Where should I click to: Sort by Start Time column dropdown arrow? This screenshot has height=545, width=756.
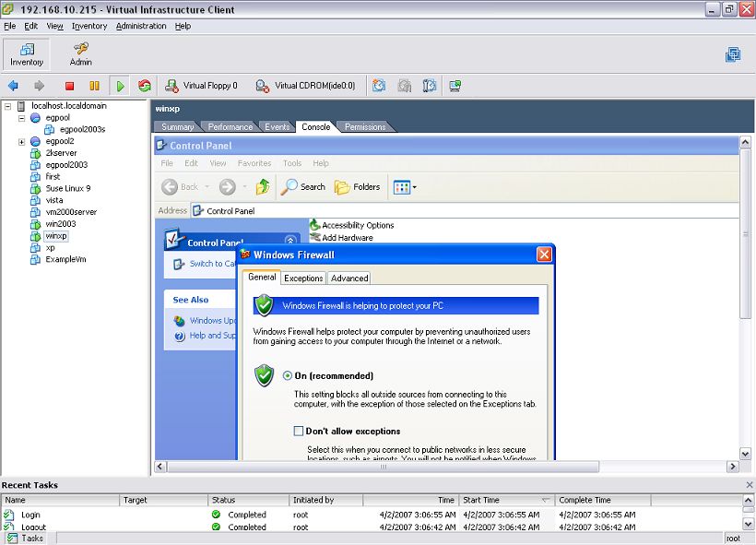pos(546,500)
